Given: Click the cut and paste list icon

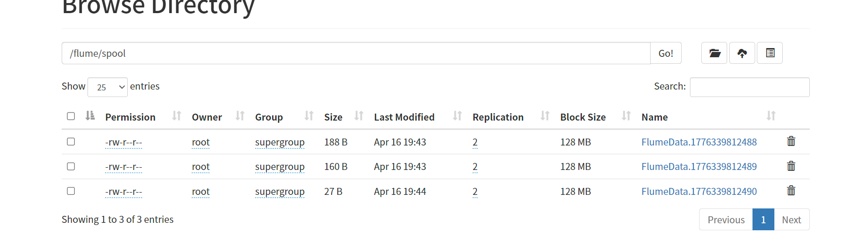Looking at the screenshot, I should click(x=770, y=53).
